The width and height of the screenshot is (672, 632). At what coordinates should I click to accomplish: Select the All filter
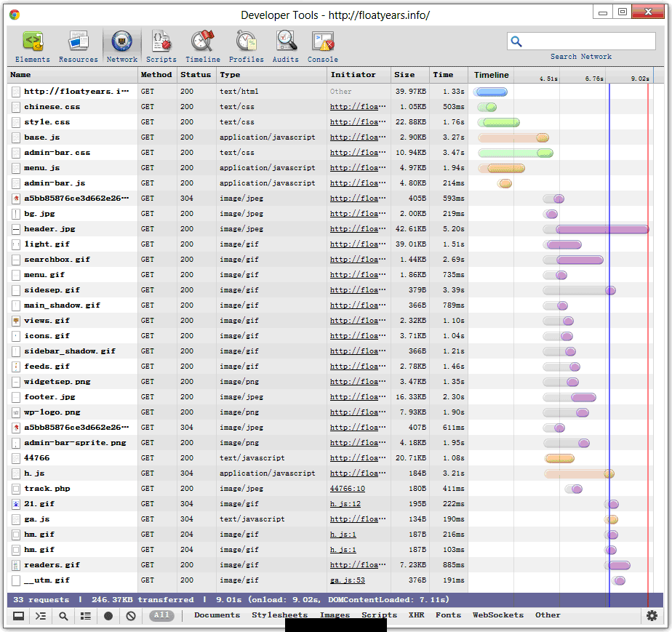pos(162,615)
